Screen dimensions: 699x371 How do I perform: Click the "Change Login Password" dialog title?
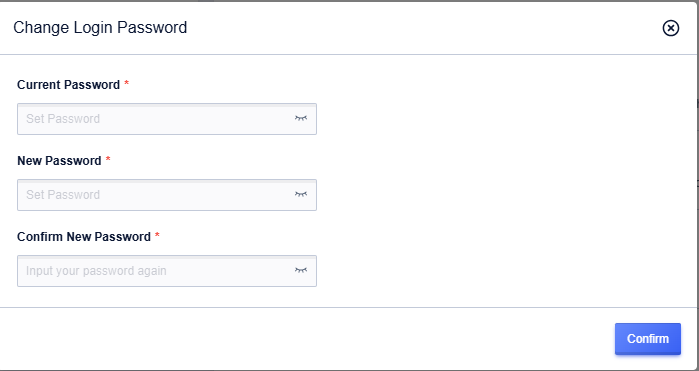point(100,28)
